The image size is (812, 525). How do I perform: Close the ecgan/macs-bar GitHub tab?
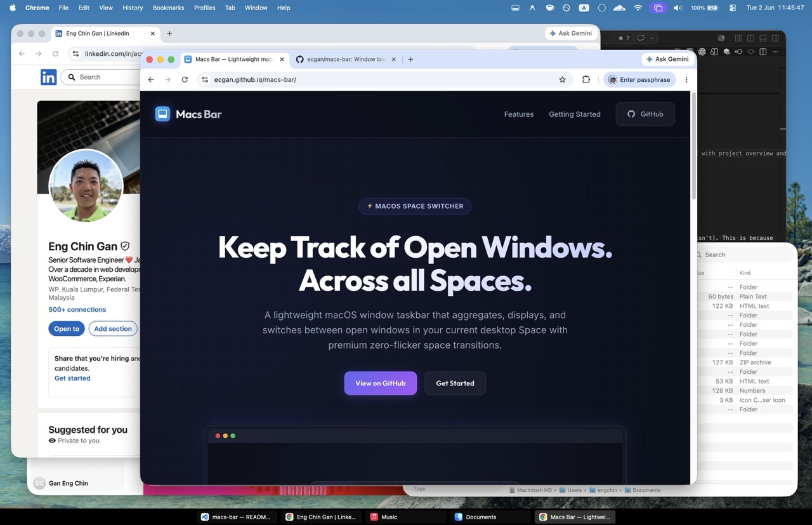pos(393,59)
